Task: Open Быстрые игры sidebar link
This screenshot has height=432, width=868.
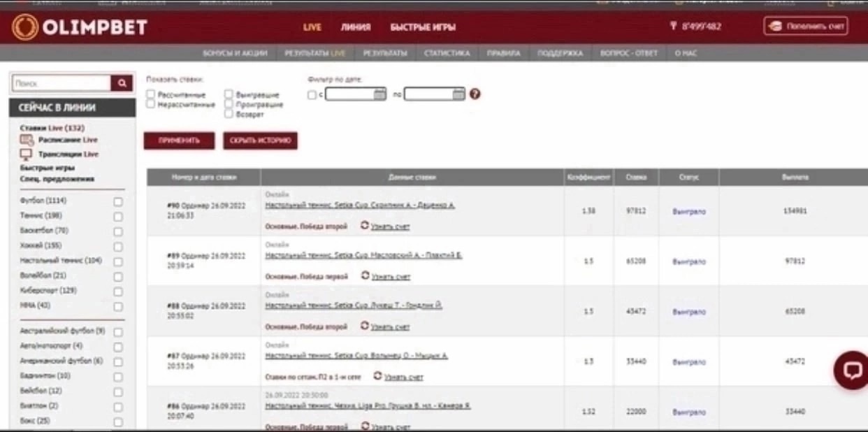Action: click(48, 168)
